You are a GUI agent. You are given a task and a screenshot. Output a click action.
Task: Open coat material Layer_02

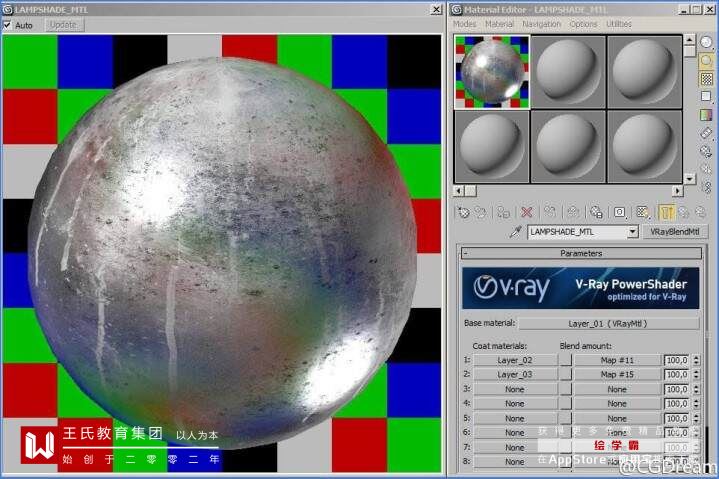pos(514,360)
